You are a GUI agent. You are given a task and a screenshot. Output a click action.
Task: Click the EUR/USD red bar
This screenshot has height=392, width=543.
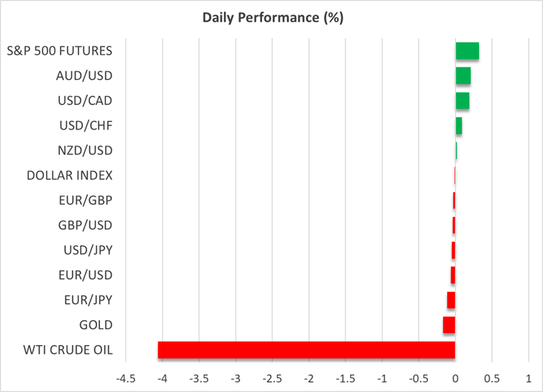tap(453, 275)
